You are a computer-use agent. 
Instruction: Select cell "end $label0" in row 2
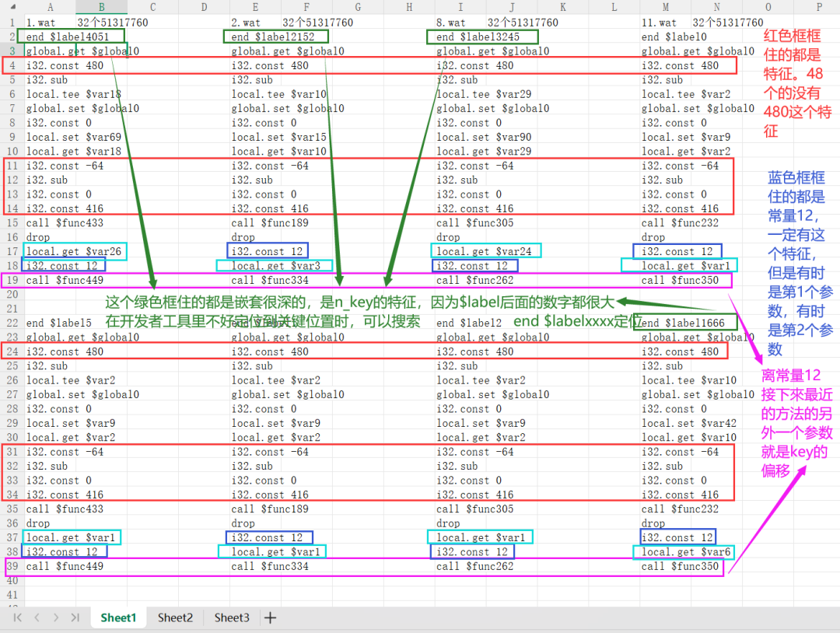point(674,37)
